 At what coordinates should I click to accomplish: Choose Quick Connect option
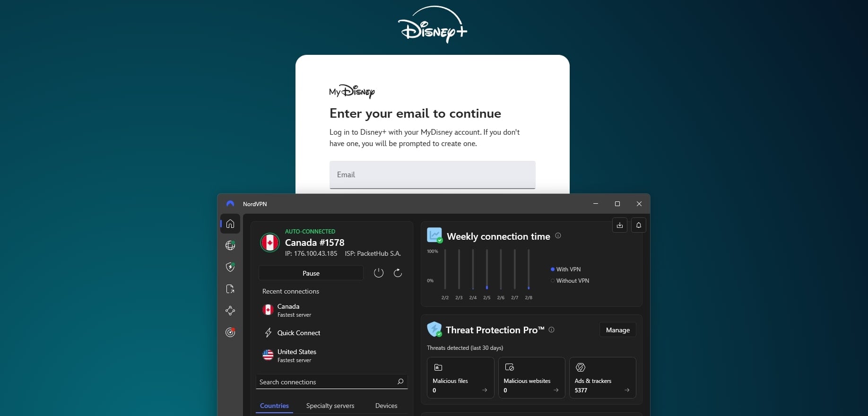tap(331, 333)
